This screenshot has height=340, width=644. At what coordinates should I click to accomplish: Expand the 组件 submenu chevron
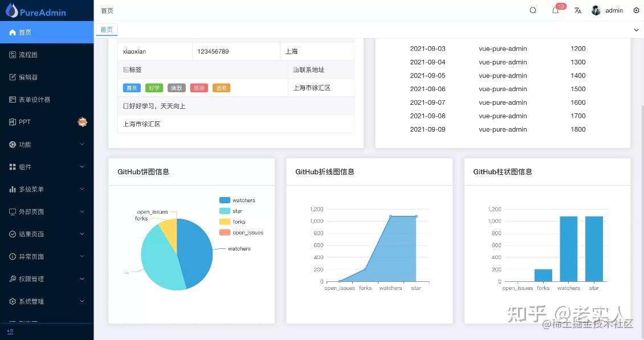coord(82,167)
